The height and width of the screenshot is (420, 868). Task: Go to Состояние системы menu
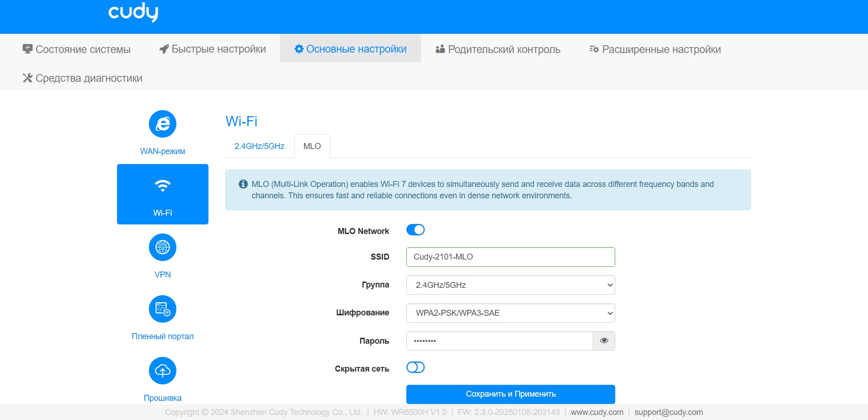(76, 49)
